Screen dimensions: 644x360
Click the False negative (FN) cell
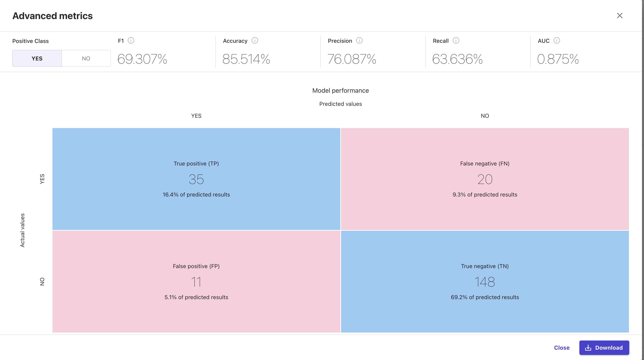(485, 179)
